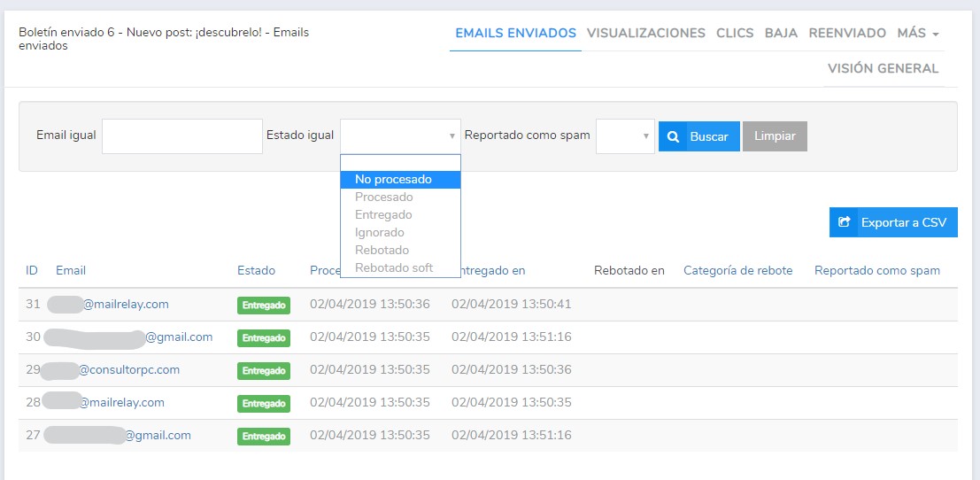Switch to the REENVIADO tab

click(x=847, y=33)
